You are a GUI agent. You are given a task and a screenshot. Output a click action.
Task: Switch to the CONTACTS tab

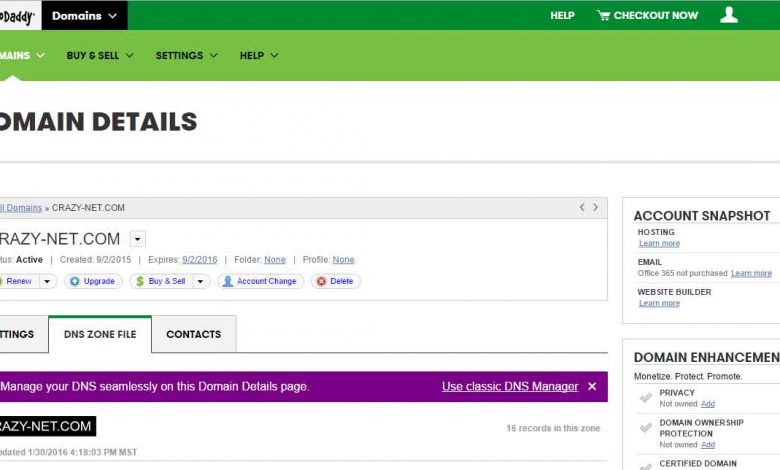(x=194, y=334)
